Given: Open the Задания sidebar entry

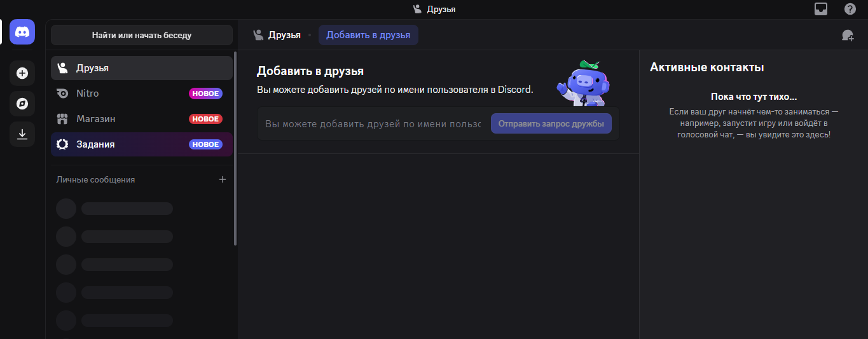Looking at the screenshot, I should pos(142,144).
